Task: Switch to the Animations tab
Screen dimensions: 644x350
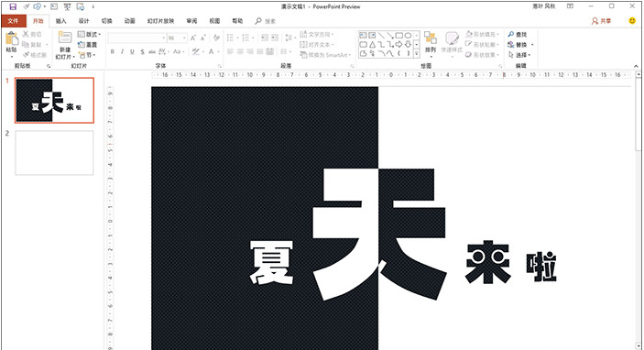Action: [130, 21]
